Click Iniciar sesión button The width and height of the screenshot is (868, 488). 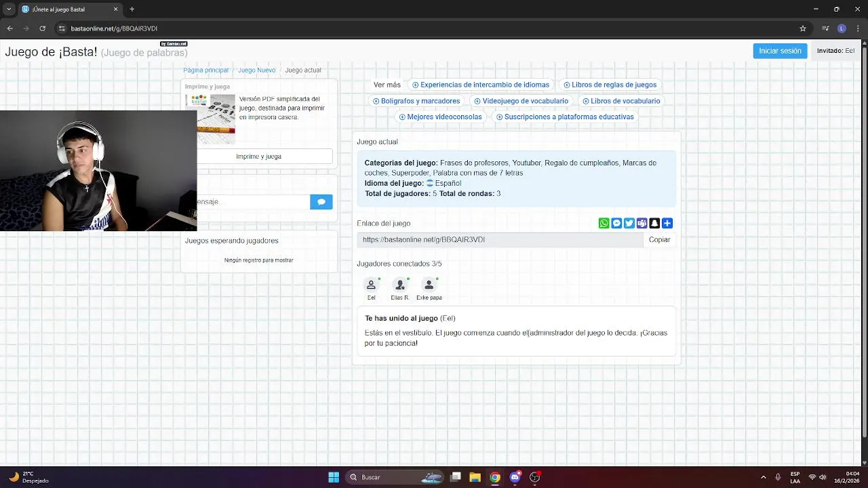click(x=780, y=51)
